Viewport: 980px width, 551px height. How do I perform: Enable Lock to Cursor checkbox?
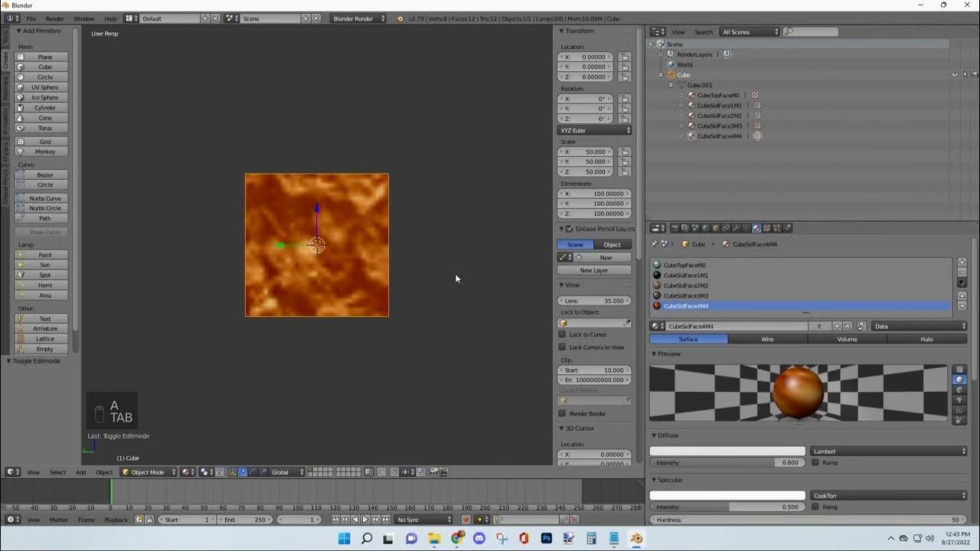(562, 334)
